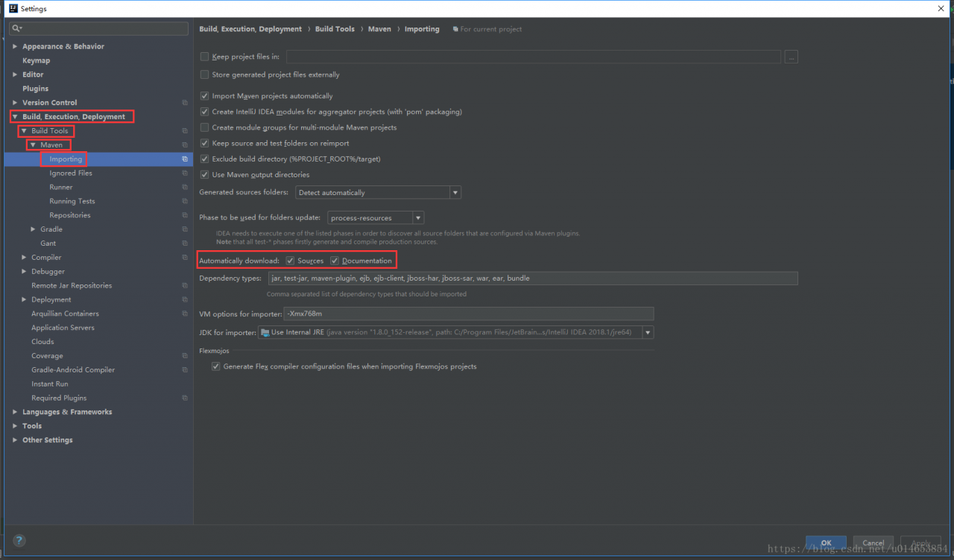Toggle Generate Flex compiler configuration files checkbox

pos(216,366)
